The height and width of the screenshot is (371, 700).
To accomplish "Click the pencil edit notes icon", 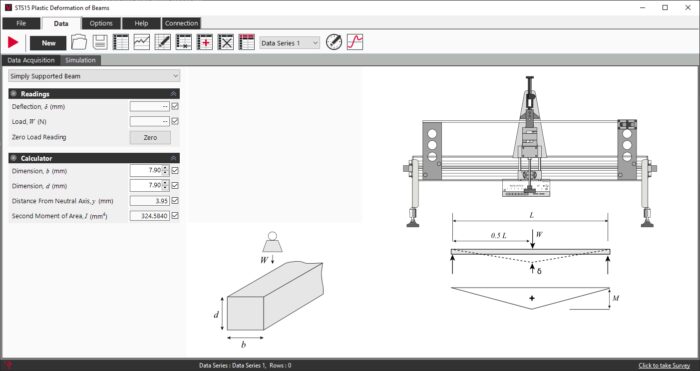I will click(x=162, y=42).
